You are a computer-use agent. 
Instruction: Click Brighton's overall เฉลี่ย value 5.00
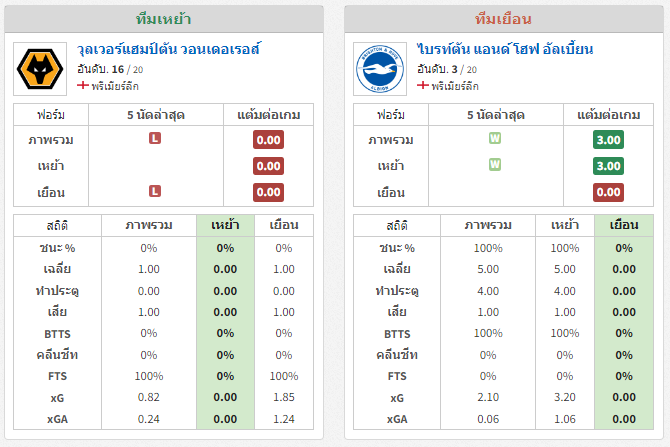pyautogui.click(x=488, y=269)
